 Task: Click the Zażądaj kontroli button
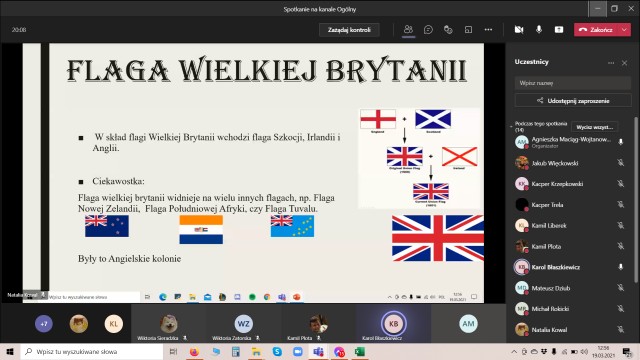(x=349, y=30)
